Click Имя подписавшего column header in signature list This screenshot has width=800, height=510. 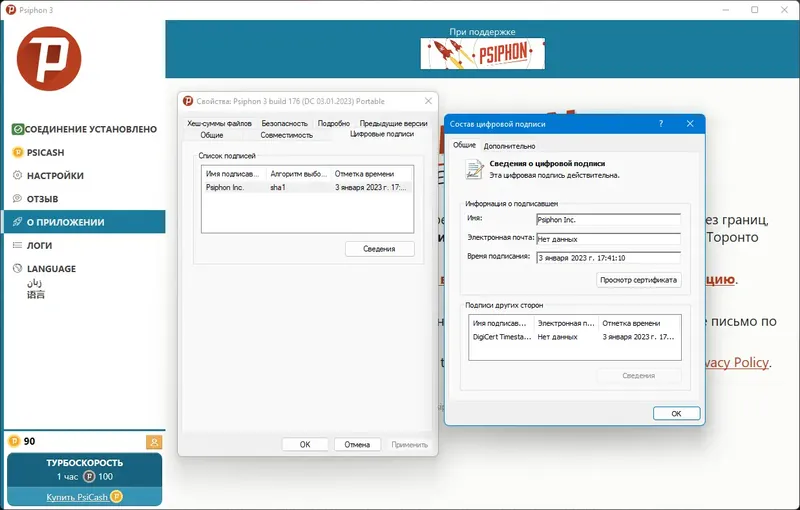click(234, 174)
